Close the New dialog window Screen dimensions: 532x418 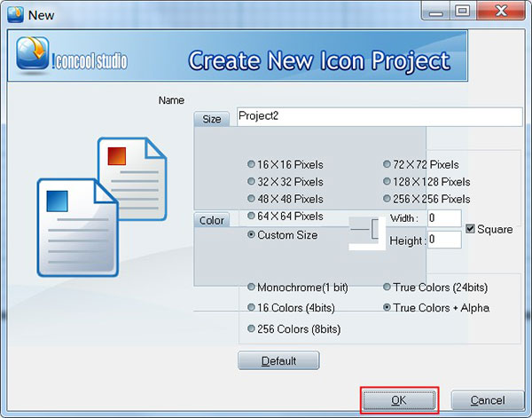pos(501,12)
